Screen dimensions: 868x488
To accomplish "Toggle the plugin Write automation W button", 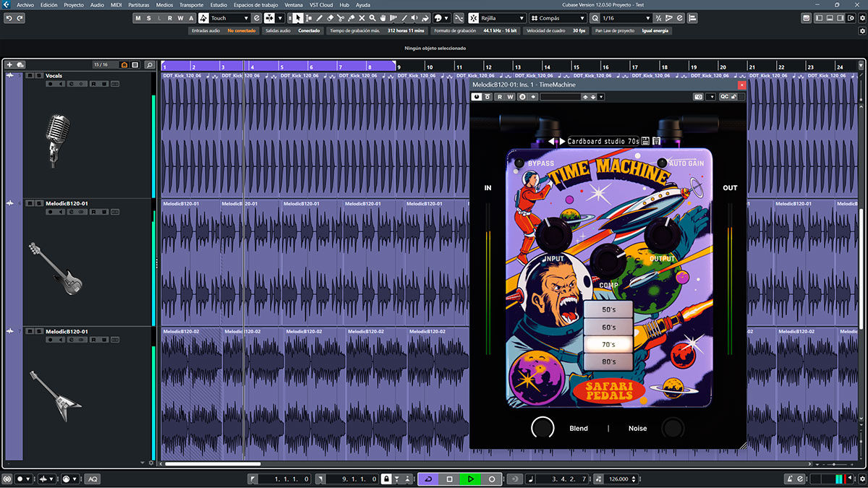I will point(511,97).
